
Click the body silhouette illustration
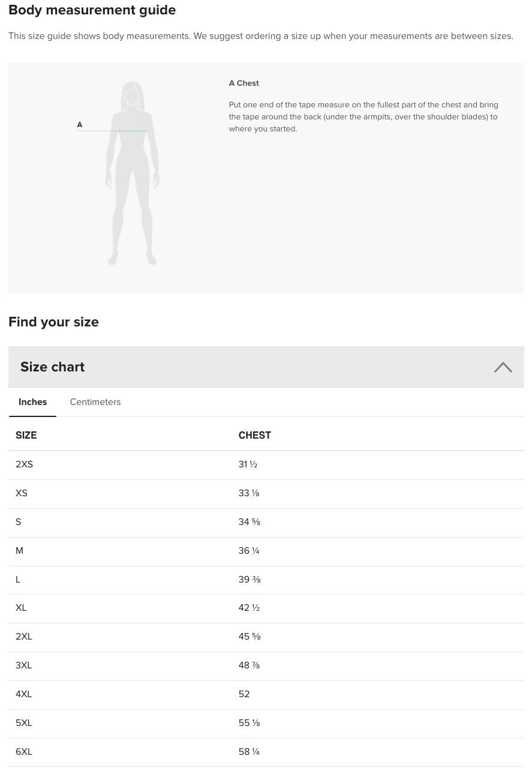133,173
